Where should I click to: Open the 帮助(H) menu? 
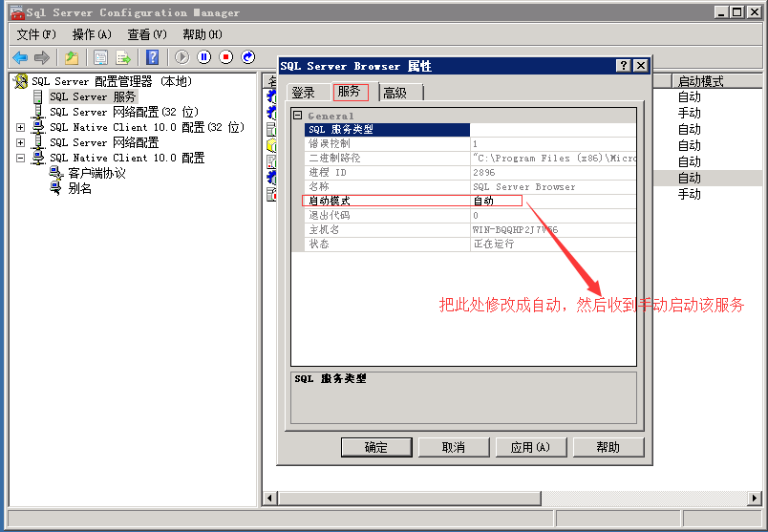[x=203, y=34]
